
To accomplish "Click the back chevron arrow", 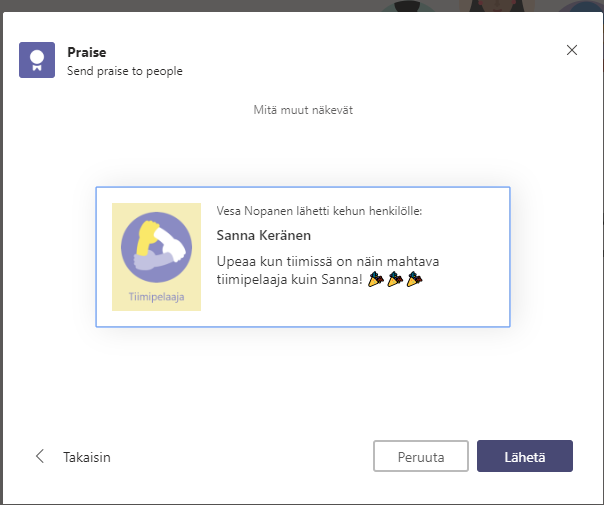I will tap(40, 456).
